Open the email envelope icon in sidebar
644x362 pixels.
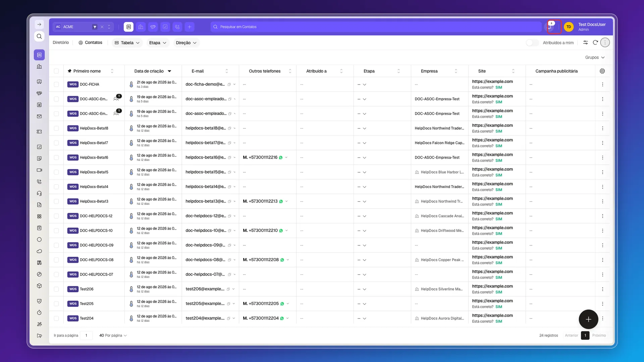(x=39, y=117)
